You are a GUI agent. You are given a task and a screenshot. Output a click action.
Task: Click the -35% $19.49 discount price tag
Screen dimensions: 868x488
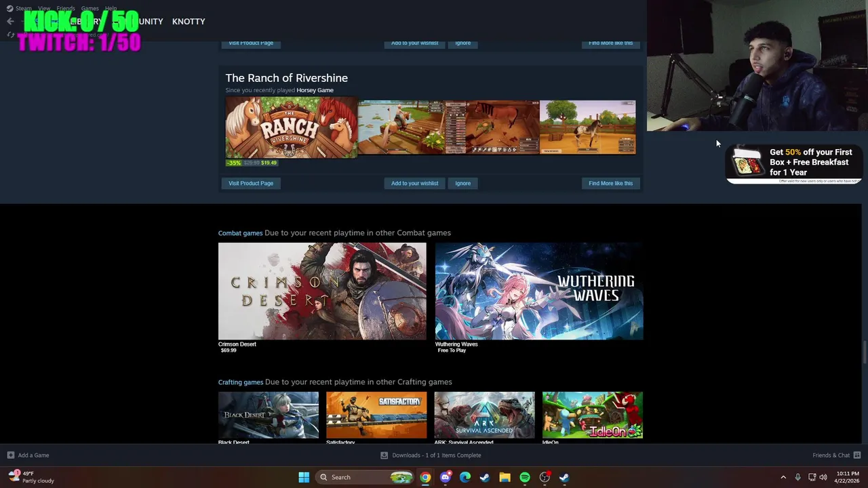(x=252, y=163)
